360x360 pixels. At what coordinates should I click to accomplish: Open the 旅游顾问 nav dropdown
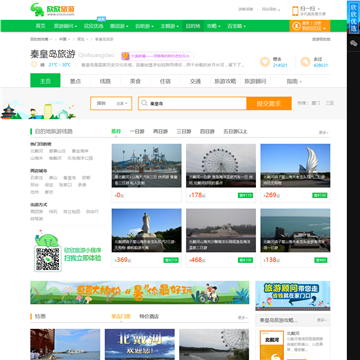tap(65, 26)
